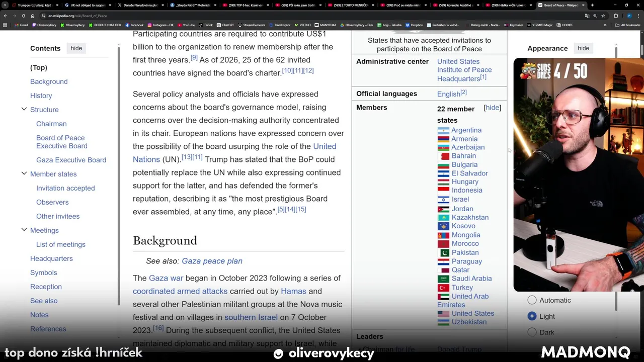Open the Gaza peace plan link
Image resolution: width=644 pixels, height=362 pixels.
tap(212, 261)
